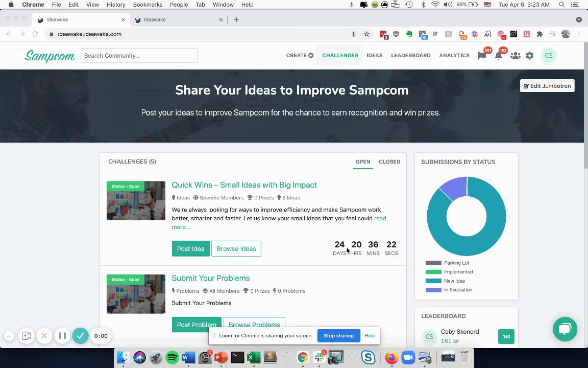Reload the page
The width and height of the screenshot is (588, 368).
tap(35, 34)
